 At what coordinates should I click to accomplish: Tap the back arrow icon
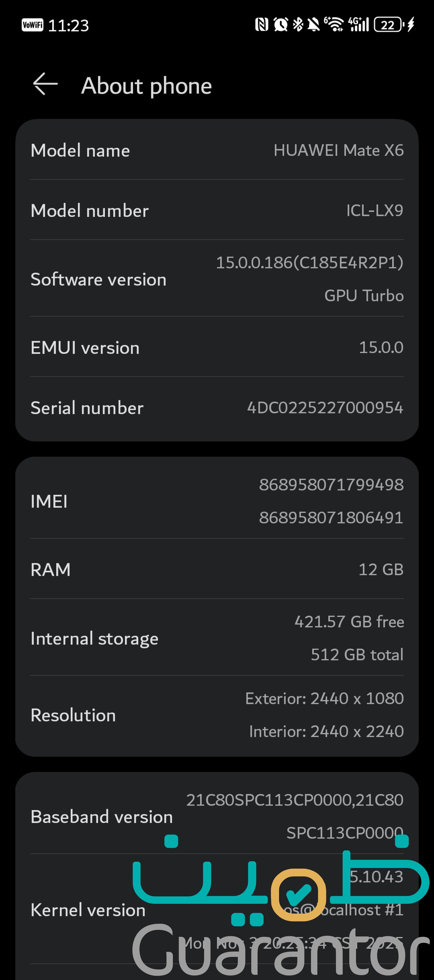click(x=45, y=84)
